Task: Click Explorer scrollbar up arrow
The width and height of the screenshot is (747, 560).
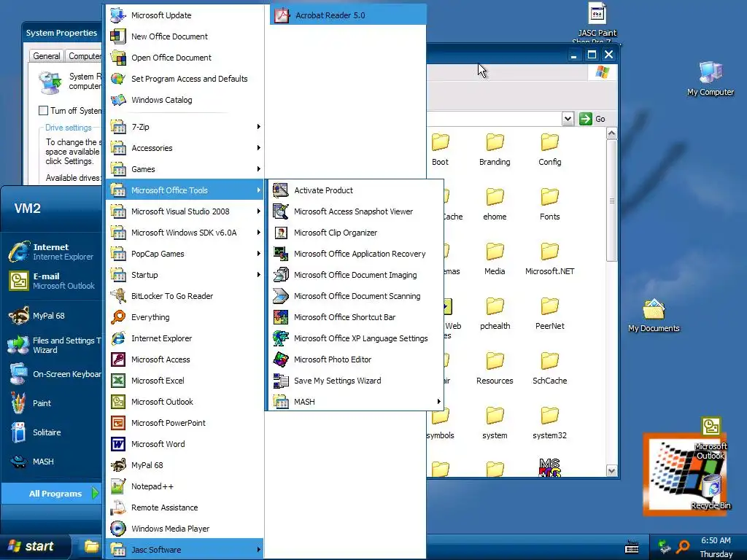Action: [612, 133]
